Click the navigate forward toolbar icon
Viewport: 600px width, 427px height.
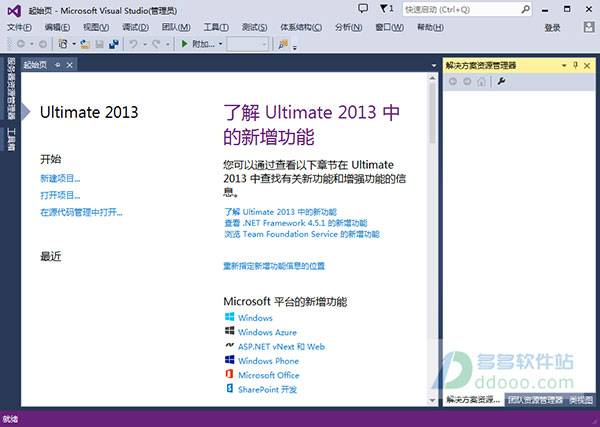point(43,44)
